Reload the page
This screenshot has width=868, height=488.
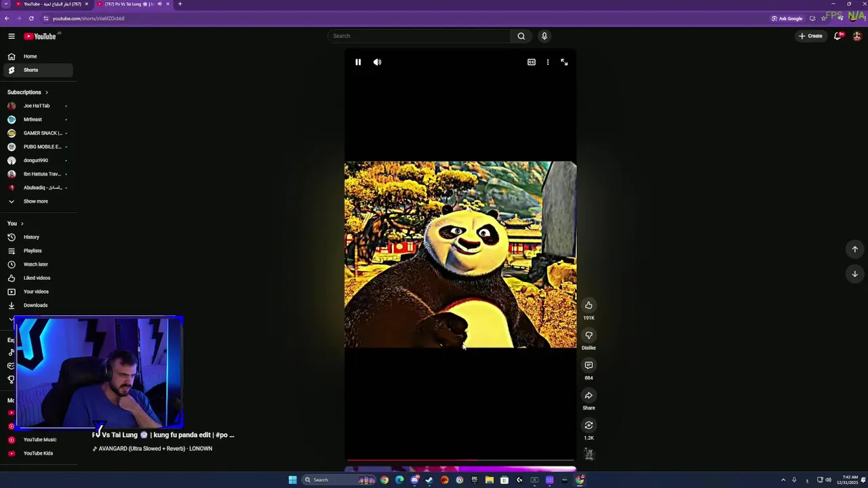[x=31, y=18]
